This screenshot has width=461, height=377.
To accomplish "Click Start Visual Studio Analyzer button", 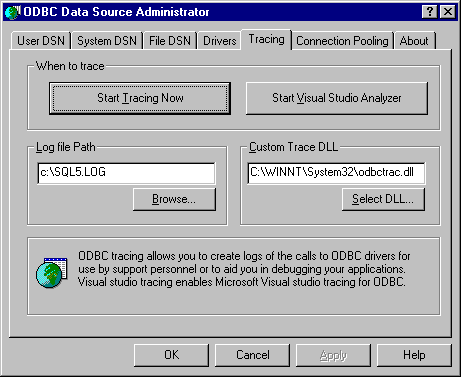I will 337,98.
